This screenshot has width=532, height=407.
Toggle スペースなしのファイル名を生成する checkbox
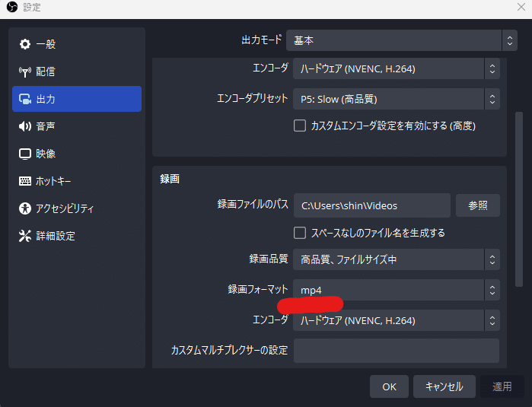pyautogui.click(x=300, y=233)
